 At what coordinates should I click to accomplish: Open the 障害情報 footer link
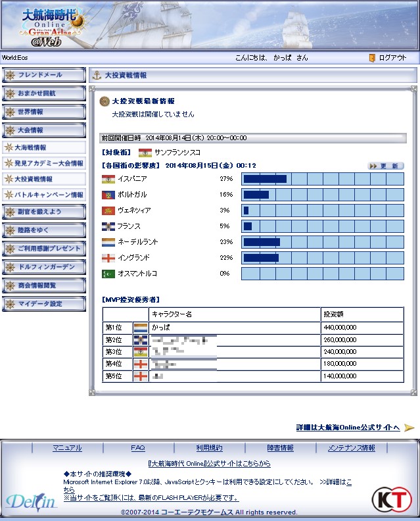(x=280, y=448)
